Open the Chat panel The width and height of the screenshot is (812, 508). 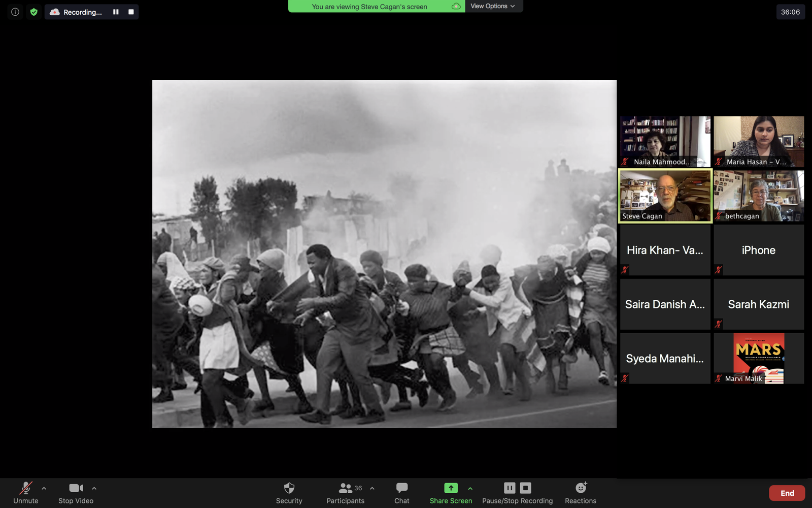click(401, 493)
